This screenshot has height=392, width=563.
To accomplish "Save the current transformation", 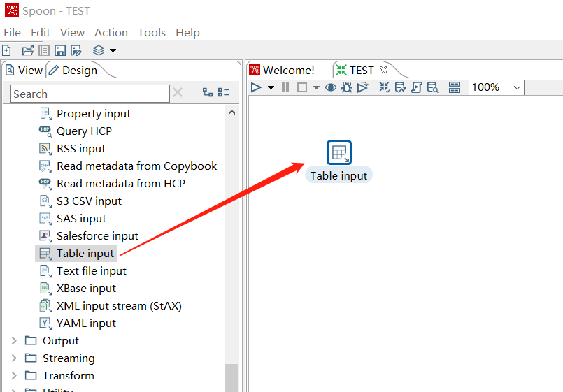I will pos(60,50).
